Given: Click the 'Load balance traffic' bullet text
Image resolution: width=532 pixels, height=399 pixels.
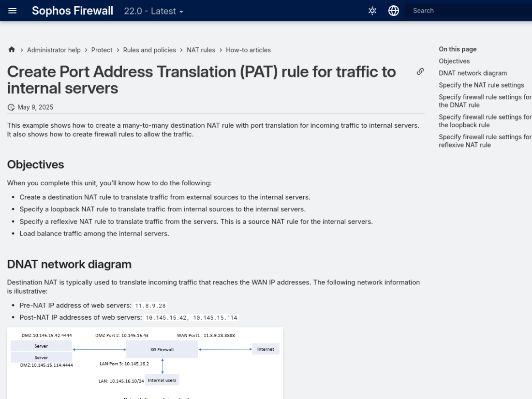Looking at the screenshot, I should [94, 234].
